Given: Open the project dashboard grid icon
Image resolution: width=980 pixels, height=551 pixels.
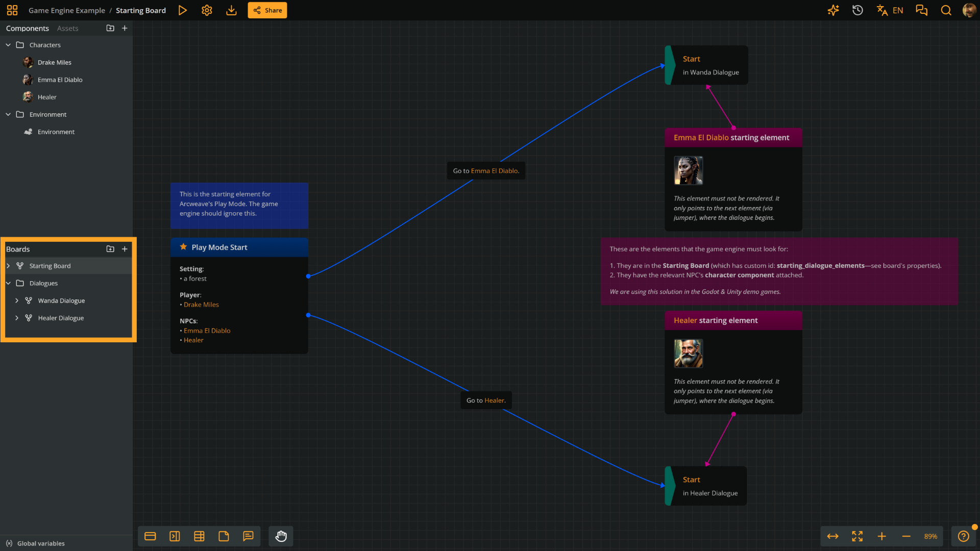Looking at the screenshot, I should pos(12,10).
